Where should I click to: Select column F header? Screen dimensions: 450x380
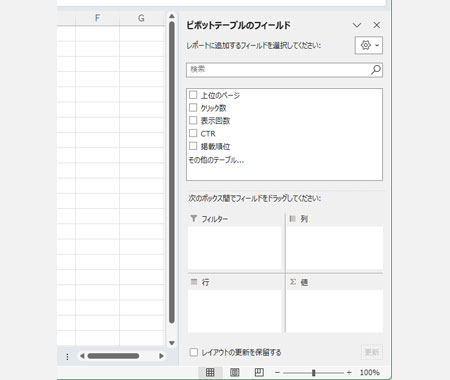click(97, 18)
